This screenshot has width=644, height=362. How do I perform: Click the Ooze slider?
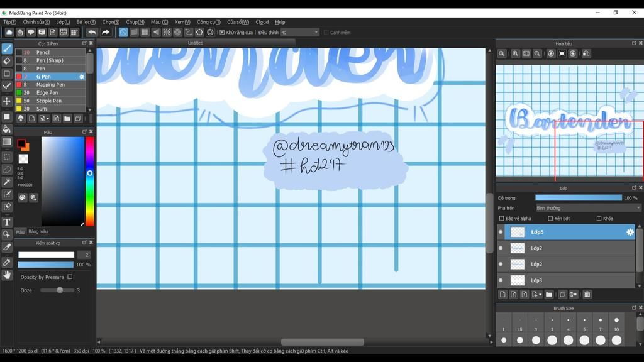coord(57,290)
